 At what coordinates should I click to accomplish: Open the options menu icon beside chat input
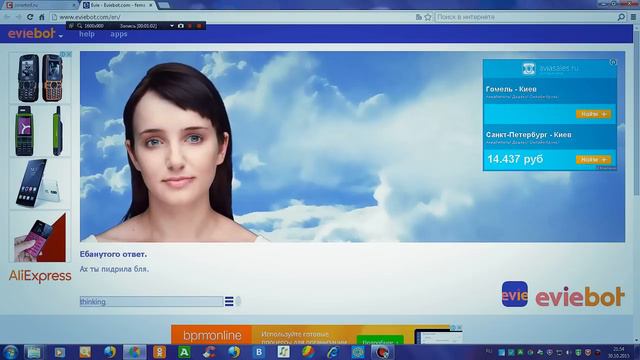click(229, 302)
